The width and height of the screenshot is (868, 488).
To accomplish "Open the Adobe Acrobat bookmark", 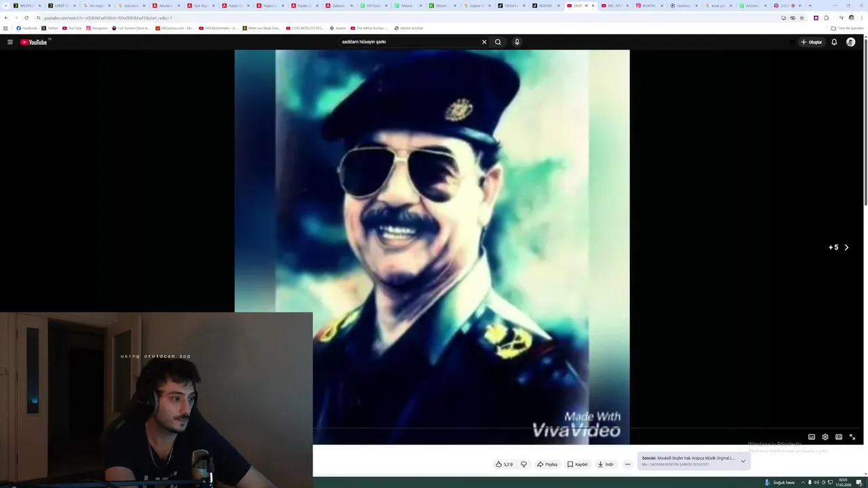I will (x=409, y=28).
